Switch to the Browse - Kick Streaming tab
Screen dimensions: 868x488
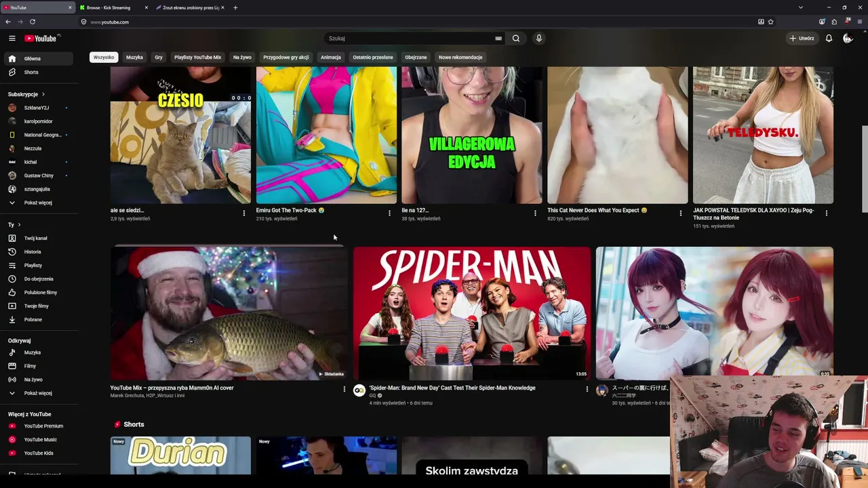113,7
